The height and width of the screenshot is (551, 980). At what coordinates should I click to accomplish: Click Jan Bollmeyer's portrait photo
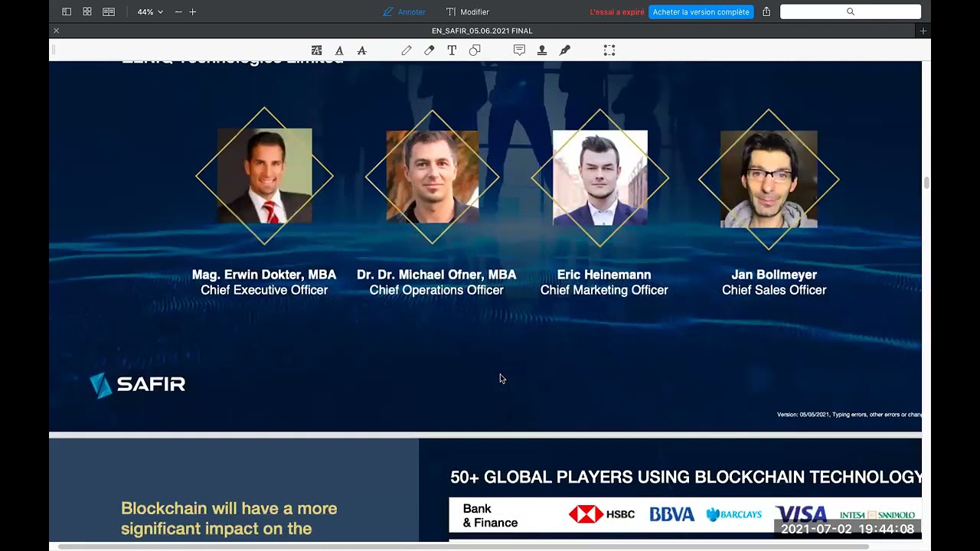coord(769,179)
